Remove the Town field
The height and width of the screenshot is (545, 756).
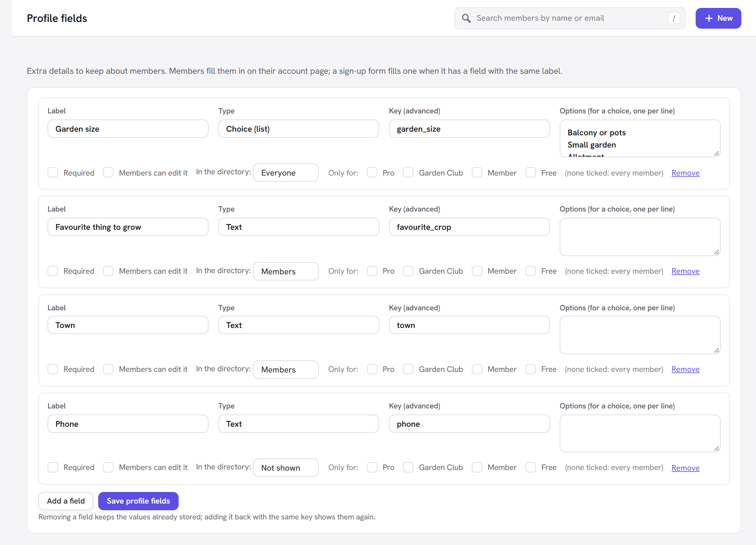coord(685,369)
